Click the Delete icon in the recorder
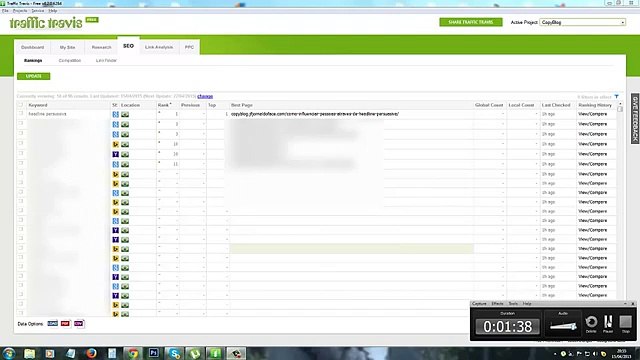The width and height of the screenshot is (640, 360). tap(591, 323)
